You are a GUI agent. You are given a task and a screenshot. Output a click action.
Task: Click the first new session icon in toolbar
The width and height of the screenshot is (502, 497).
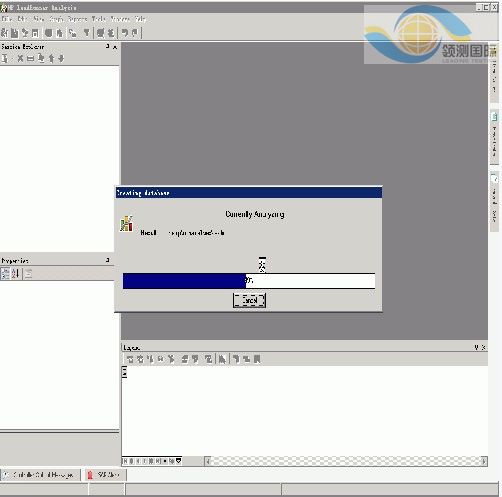(x=5, y=33)
